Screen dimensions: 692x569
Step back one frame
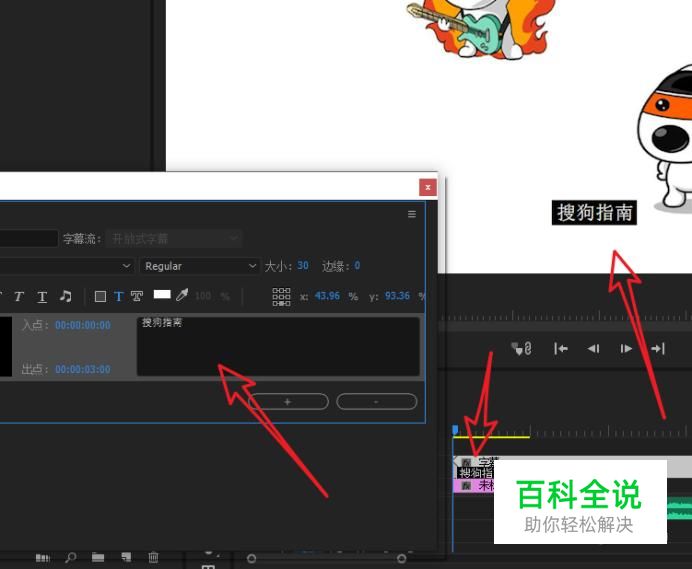(593, 349)
